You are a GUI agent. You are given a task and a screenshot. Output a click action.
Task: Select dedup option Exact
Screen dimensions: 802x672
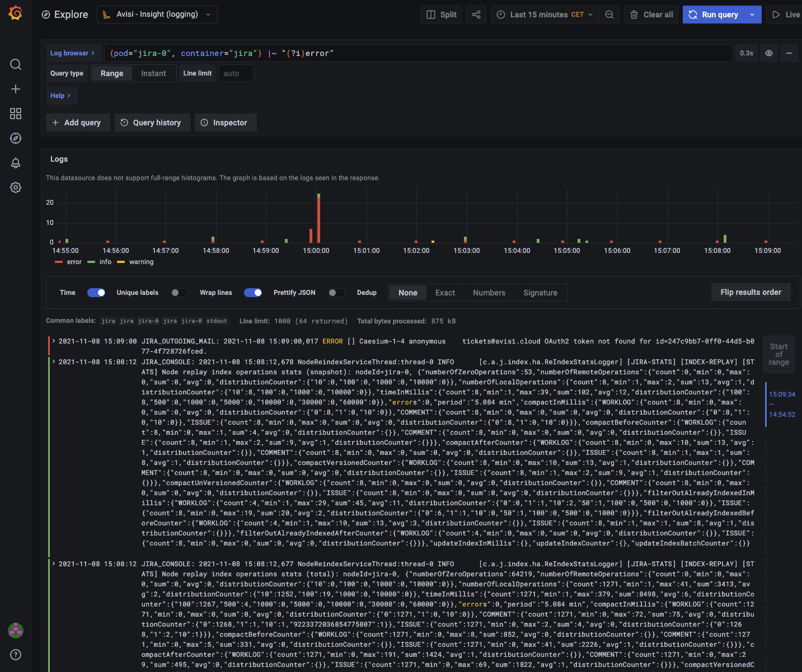[x=445, y=293]
